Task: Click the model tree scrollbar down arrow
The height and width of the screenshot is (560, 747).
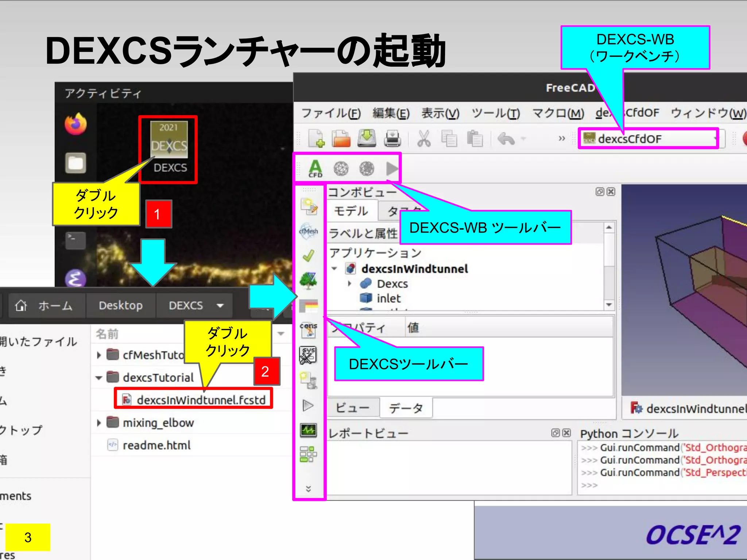Action: click(x=609, y=304)
